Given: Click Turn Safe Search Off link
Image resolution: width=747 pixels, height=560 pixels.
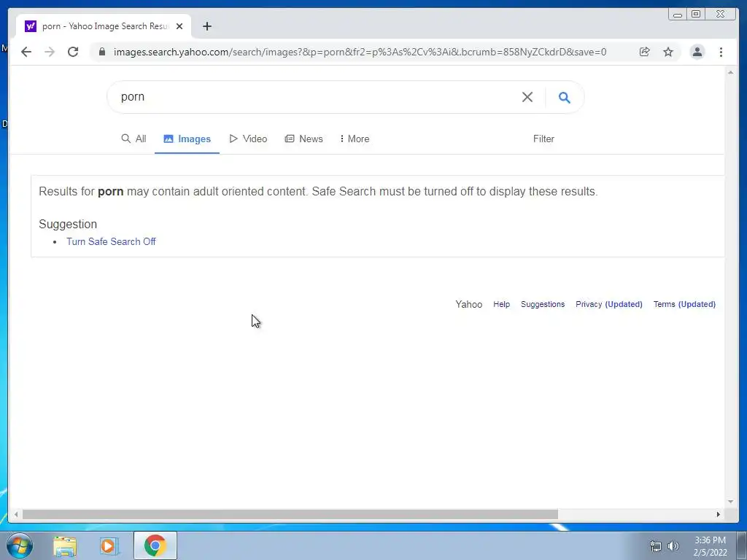Looking at the screenshot, I should [111, 241].
